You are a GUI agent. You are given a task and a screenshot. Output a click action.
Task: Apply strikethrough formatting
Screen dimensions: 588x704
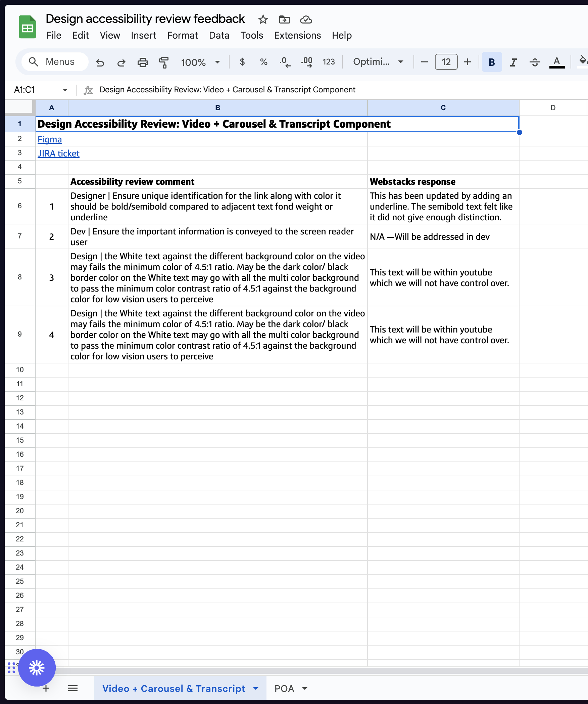click(x=534, y=62)
